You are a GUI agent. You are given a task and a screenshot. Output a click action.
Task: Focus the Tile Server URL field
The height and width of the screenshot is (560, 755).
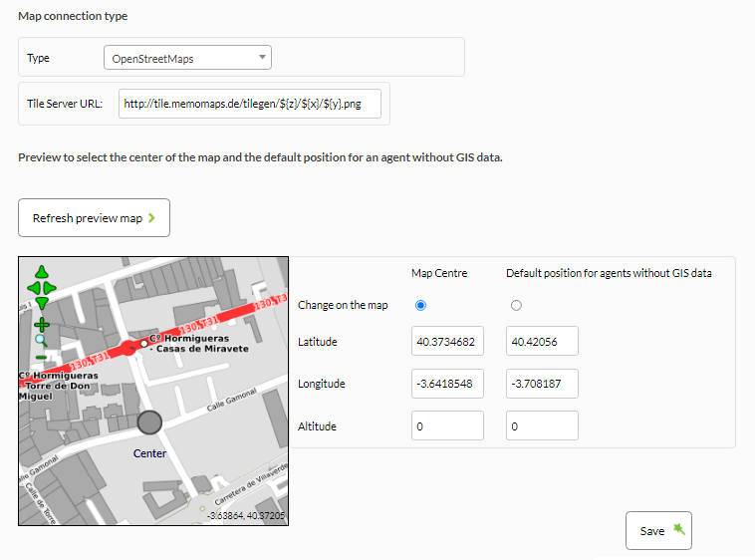(250, 104)
